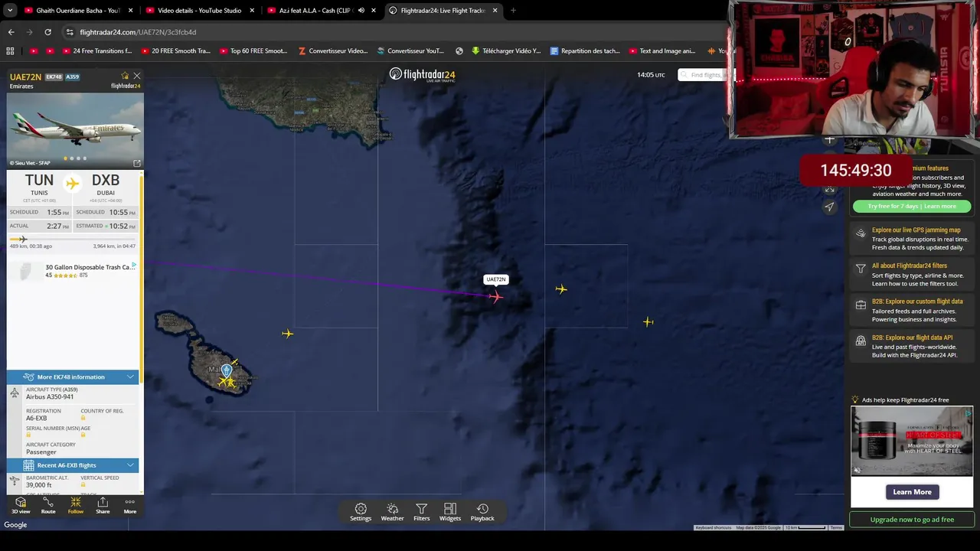Click the locked Vertical Speed icon
The width and height of the screenshot is (980, 551).
pyautogui.click(x=83, y=484)
